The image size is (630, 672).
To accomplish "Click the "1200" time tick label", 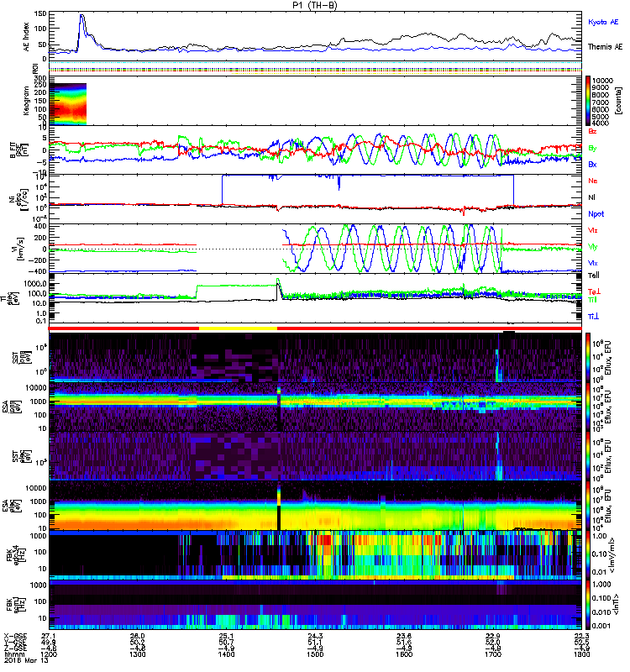I will [49, 654].
